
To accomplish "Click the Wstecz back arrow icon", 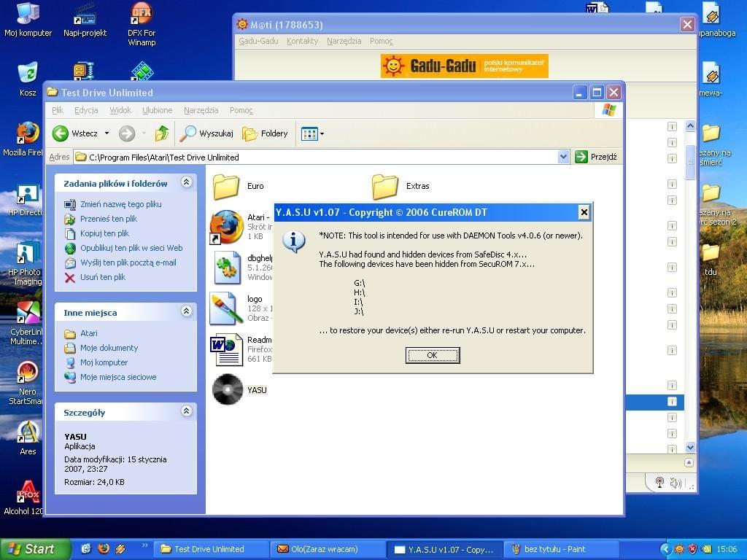I will pyautogui.click(x=61, y=133).
